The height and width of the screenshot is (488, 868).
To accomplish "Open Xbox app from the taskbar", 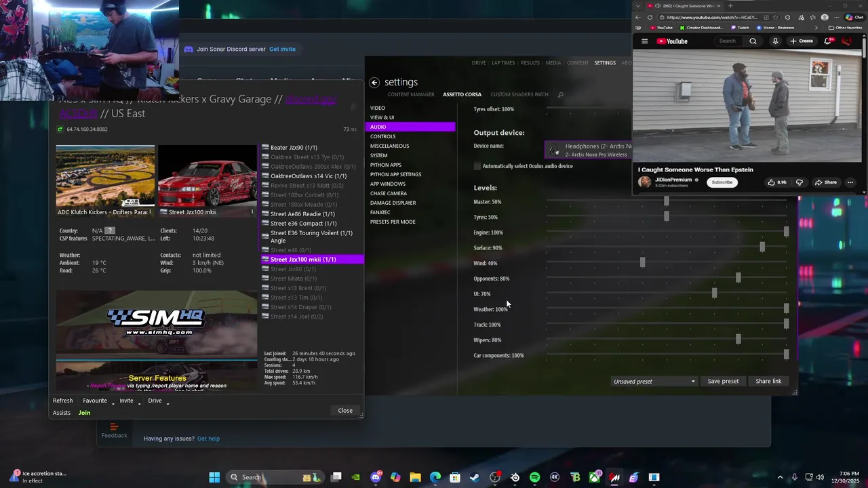I will pos(595,477).
